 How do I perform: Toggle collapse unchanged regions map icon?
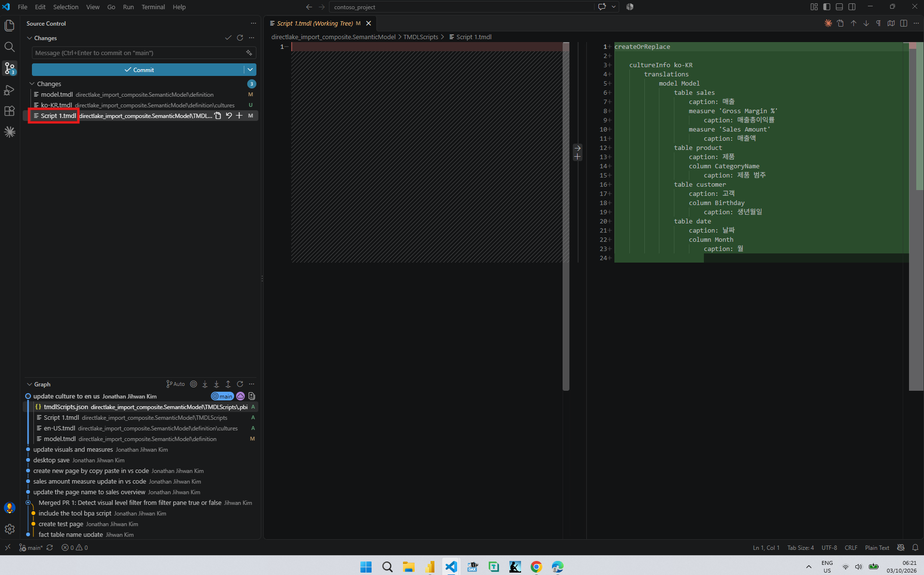(x=891, y=23)
